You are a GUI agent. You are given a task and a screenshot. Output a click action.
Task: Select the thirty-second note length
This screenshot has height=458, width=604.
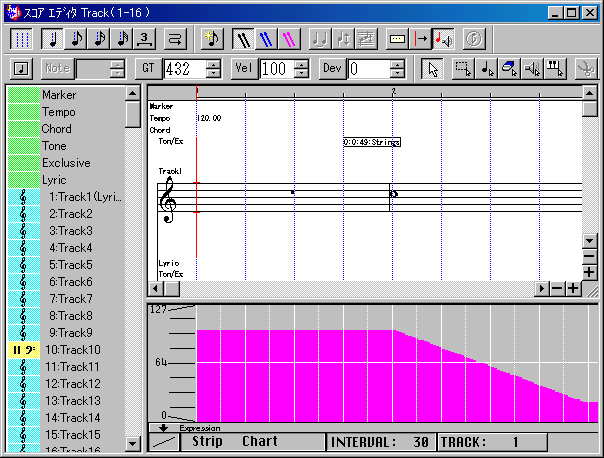[x=122, y=39]
